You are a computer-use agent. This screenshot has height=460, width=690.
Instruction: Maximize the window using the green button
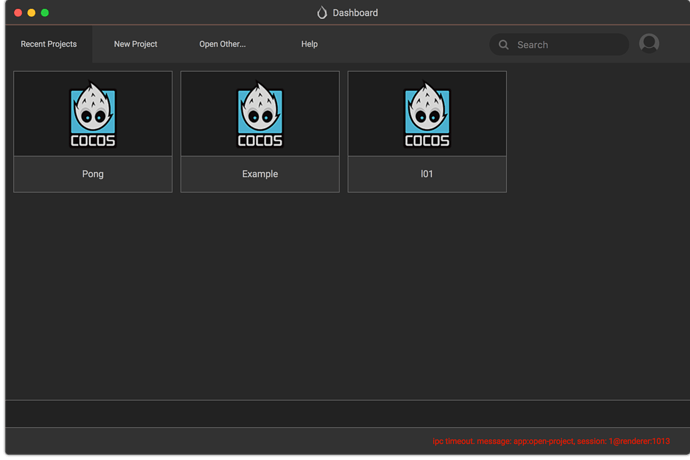click(x=45, y=13)
